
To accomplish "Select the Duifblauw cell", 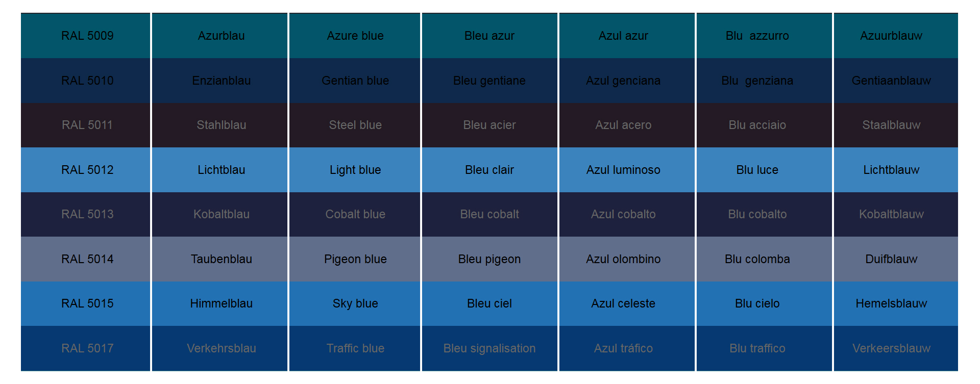I will pyautogui.click(x=891, y=259).
